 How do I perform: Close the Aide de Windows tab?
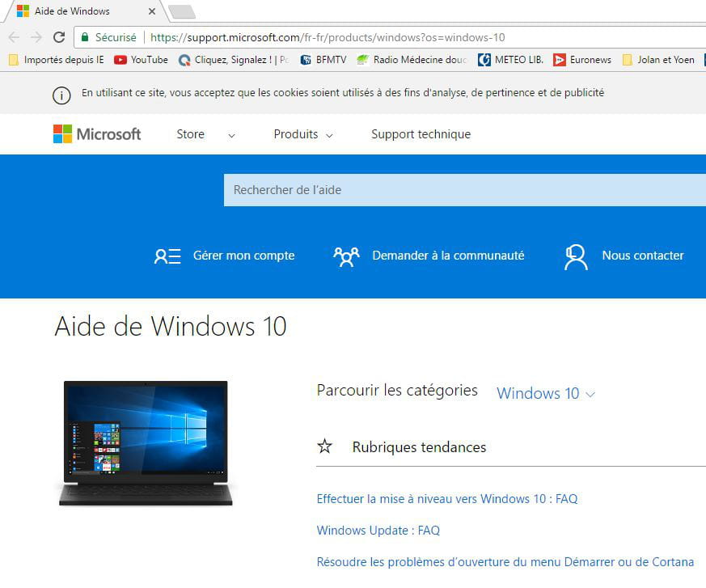click(152, 11)
